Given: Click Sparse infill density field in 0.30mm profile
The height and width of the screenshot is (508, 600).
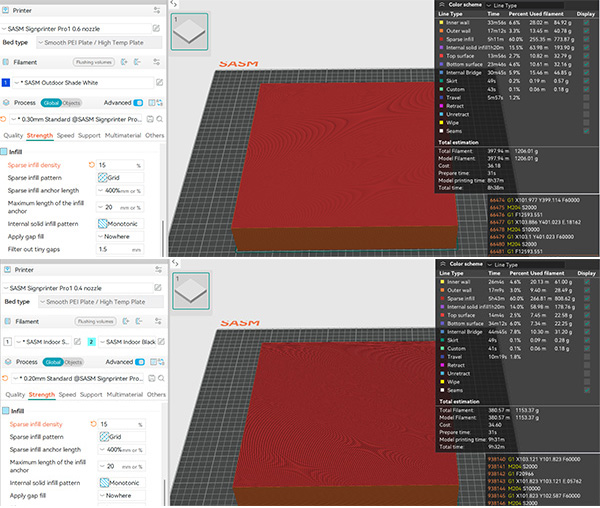Looking at the screenshot, I should point(120,165).
